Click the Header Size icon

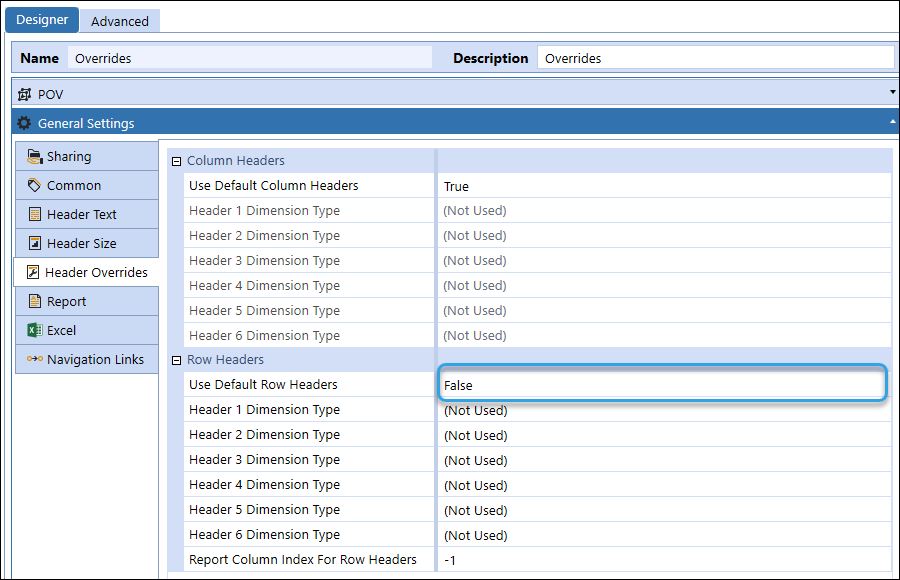[35, 243]
